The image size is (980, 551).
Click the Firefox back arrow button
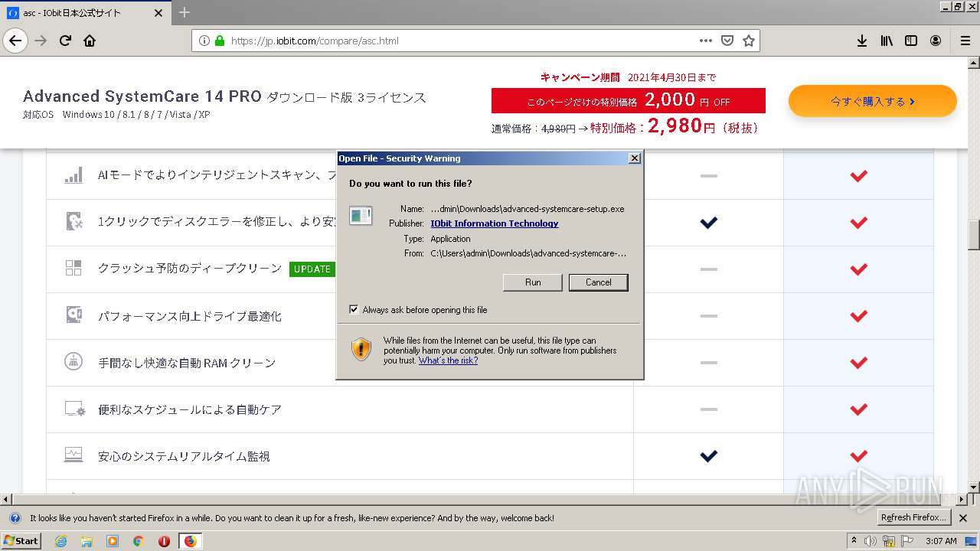coord(15,41)
